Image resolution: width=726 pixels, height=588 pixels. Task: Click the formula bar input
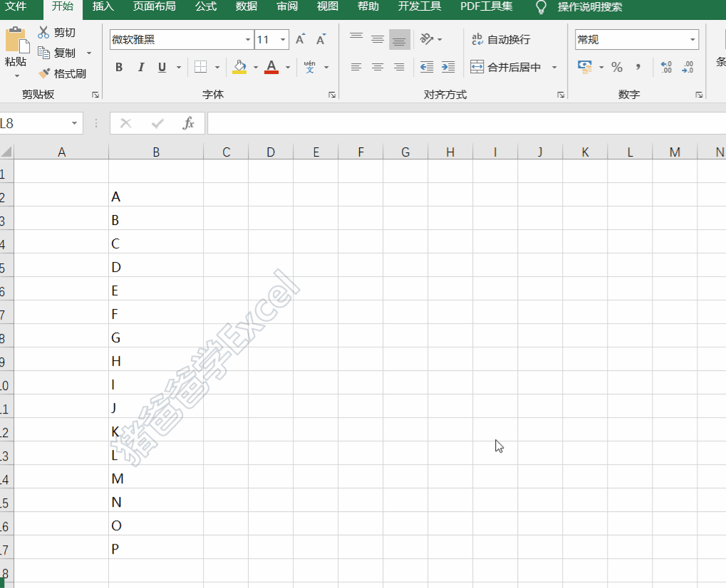click(x=467, y=123)
